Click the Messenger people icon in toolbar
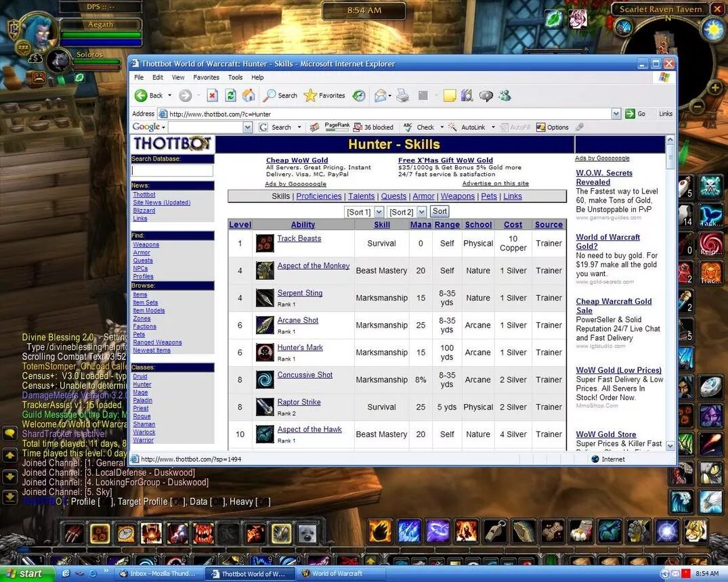Viewport: 728px width, 582px height. (505, 95)
